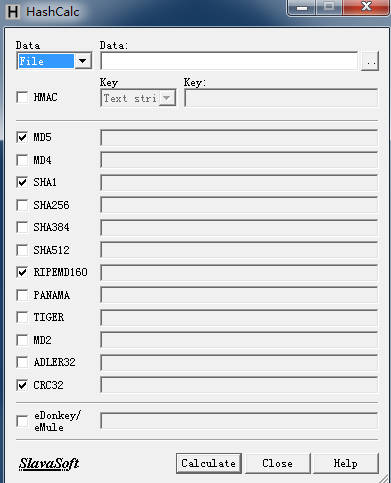Uncheck the CRC32 checkbox

(22, 385)
